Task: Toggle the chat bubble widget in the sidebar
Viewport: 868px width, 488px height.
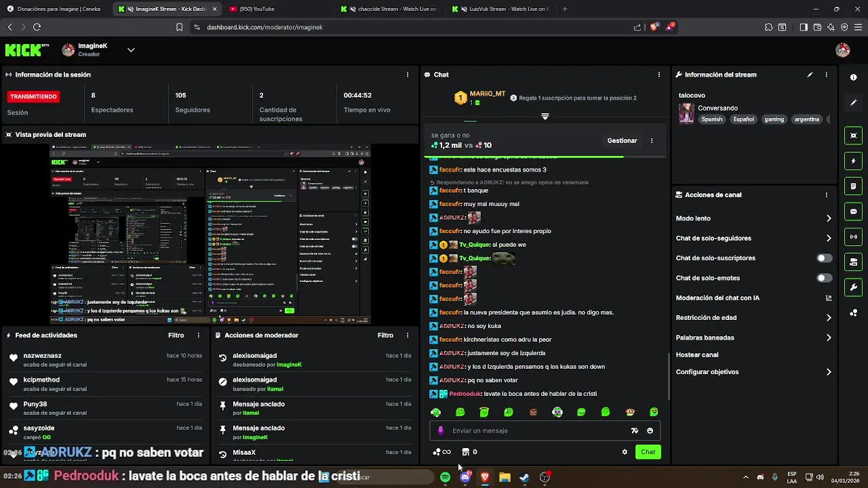Action: 853,211
